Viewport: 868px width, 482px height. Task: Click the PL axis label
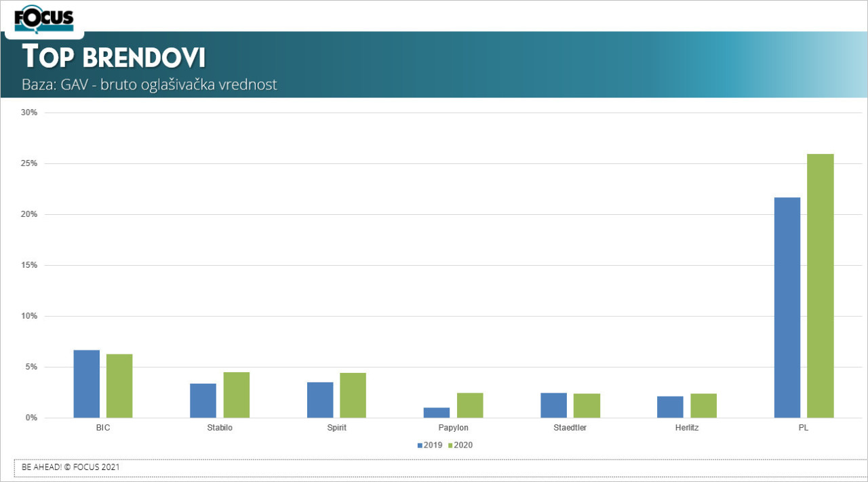coord(804,428)
